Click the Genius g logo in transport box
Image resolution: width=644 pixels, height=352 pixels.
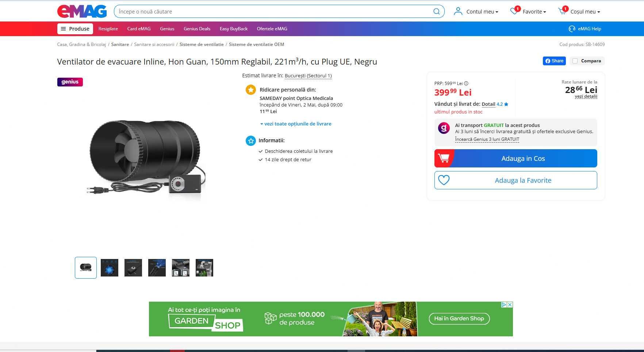(x=444, y=128)
